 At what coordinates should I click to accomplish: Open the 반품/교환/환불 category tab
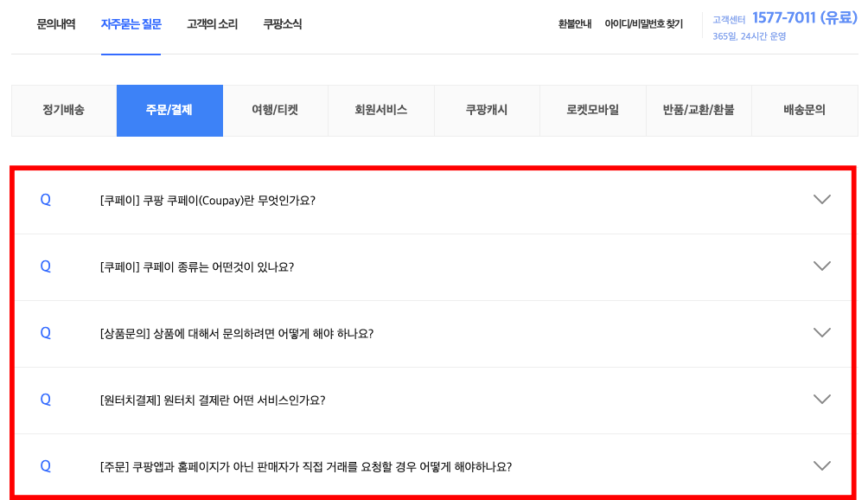pos(699,110)
